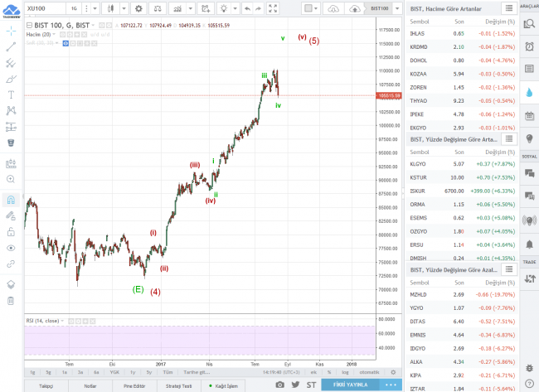Click the symbol input field XU100
This screenshot has width=539, height=392.
click(45, 8)
